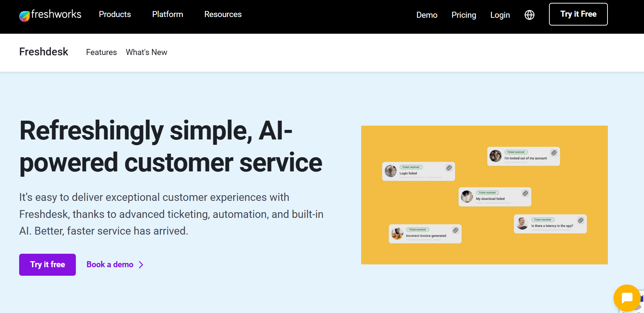Expand the Products menu
The width and height of the screenshot is (644, 313).
[x=115, y=14]
